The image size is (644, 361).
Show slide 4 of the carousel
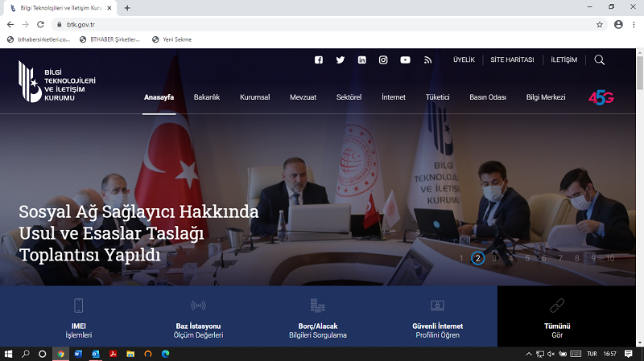pos(511,258)
